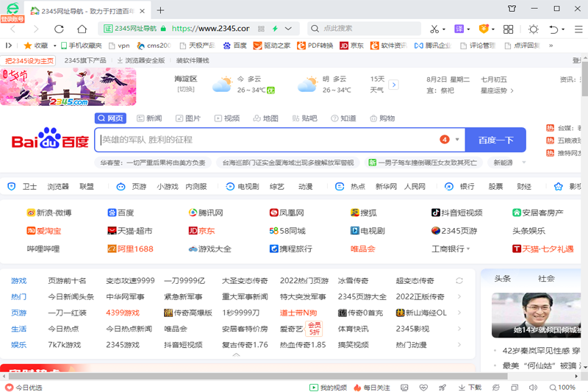Open the 携程旅行 link
The width and height of the screenshot is (588, 392).
[x=290, y=249]
